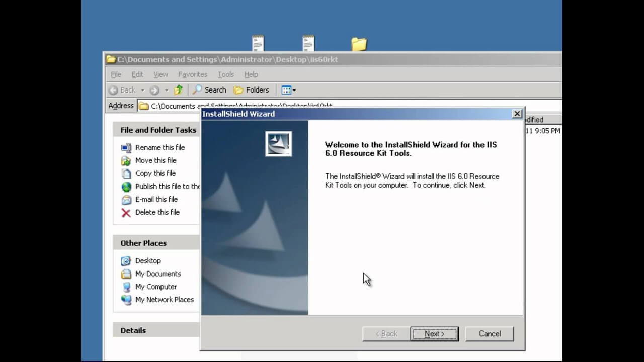This screenshot has height=362, width=644.
Task: Open My Computer from Other Places
Action: click(155, 287)
